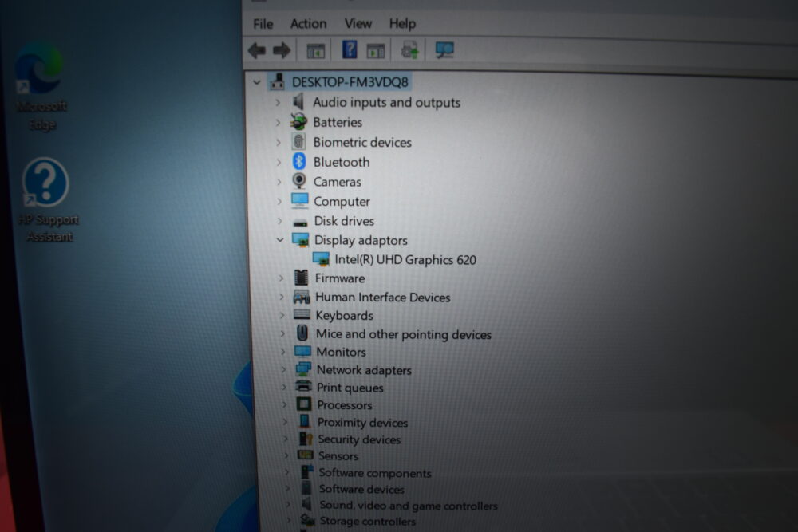Click the Computer monitor icon
Viewport: 798px width, 532px height.
[x=300, y=200]
